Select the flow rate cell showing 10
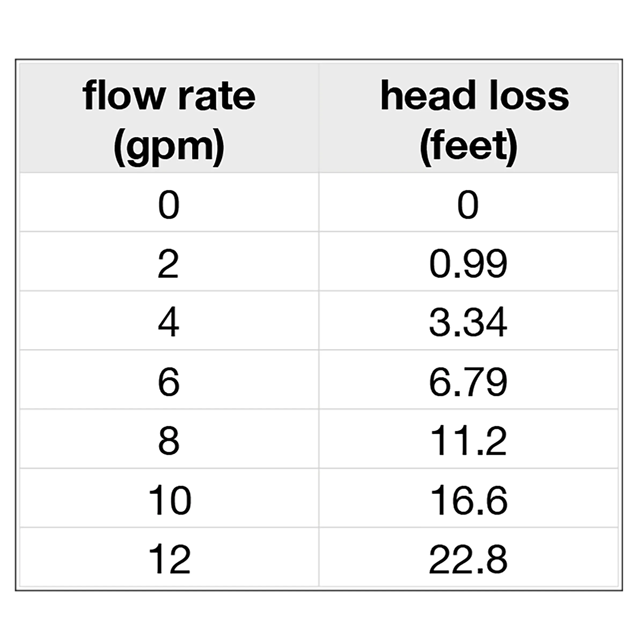This screenshot has height=644, width=644. (x=169, y=498)
